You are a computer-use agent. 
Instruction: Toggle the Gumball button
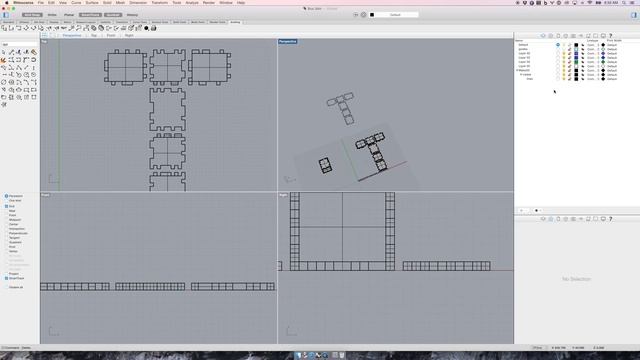[x=113, y=15]
